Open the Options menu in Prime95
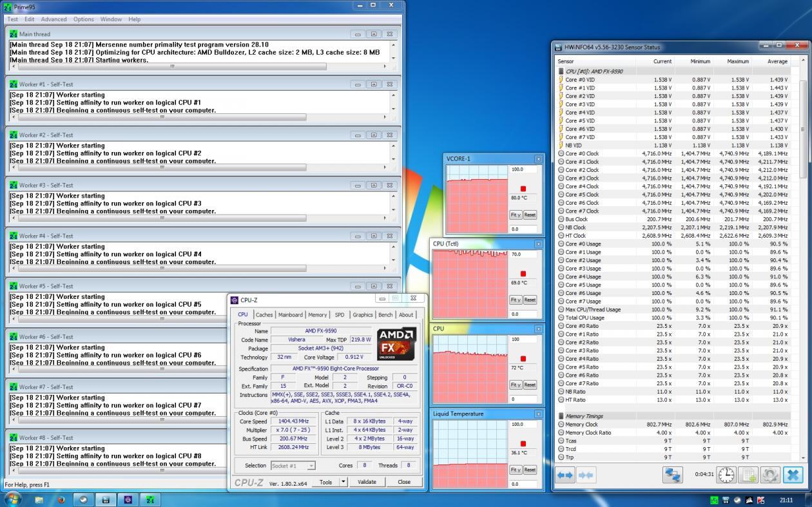The width and height of the screenshot is (812, 507). point(84,19)
